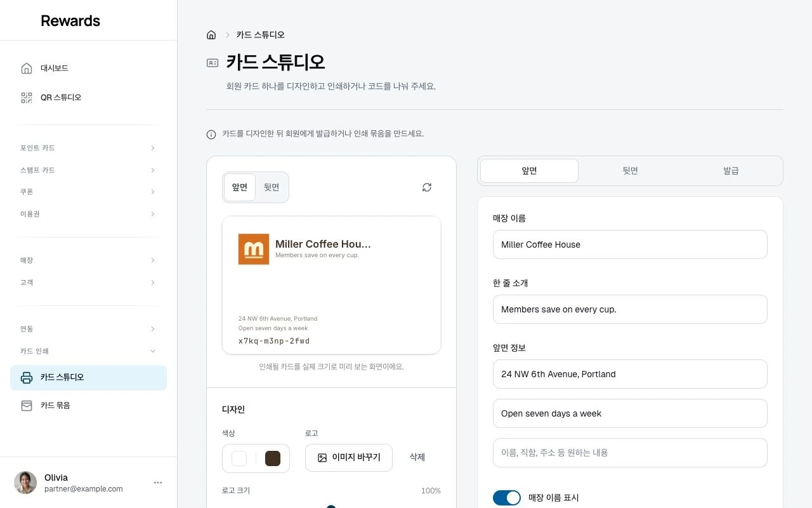Open the 뒷면 tab in editor panel
Viewport: 812px width, 508px height.
630,171
